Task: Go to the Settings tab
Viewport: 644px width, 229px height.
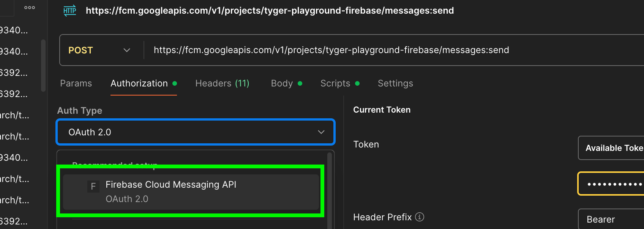Action: tap(395, 83)
